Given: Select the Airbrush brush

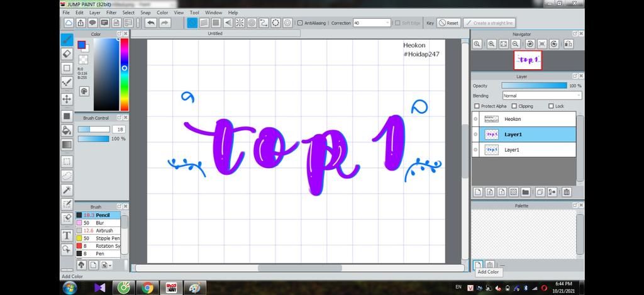Looking at the screenshot, I should [97, 230].
